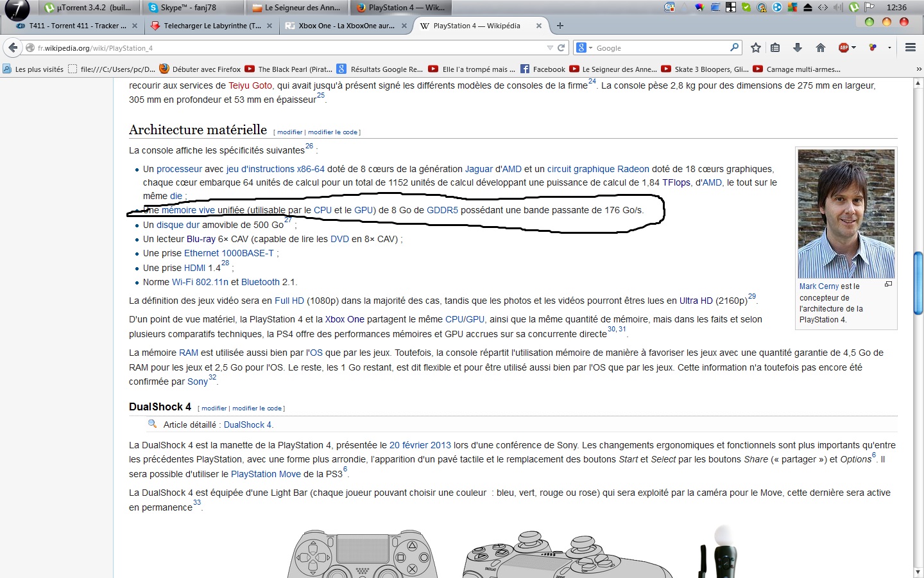Select the PlayStation 4 Wikipédia tab
924x578 pixels.
[x=480, y=26]
